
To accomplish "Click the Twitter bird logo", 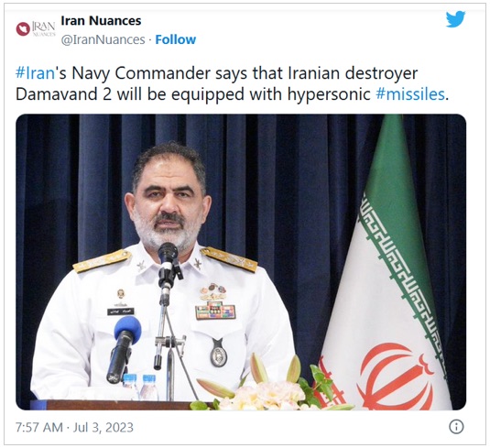I will click(455, 19).
